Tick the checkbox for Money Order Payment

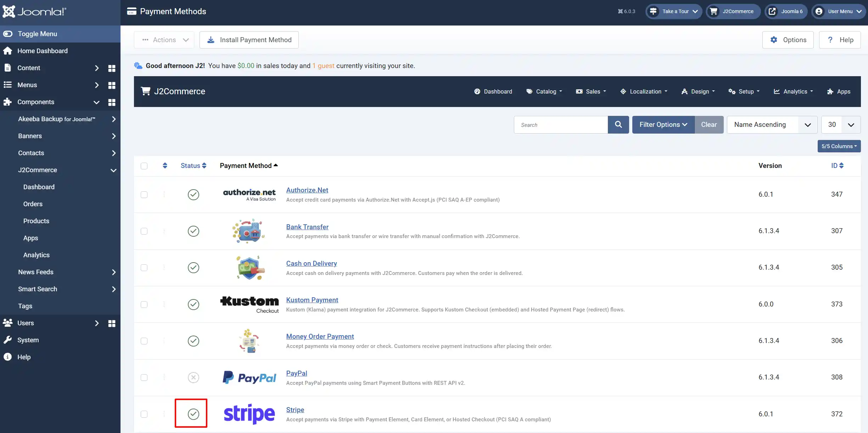144,341
